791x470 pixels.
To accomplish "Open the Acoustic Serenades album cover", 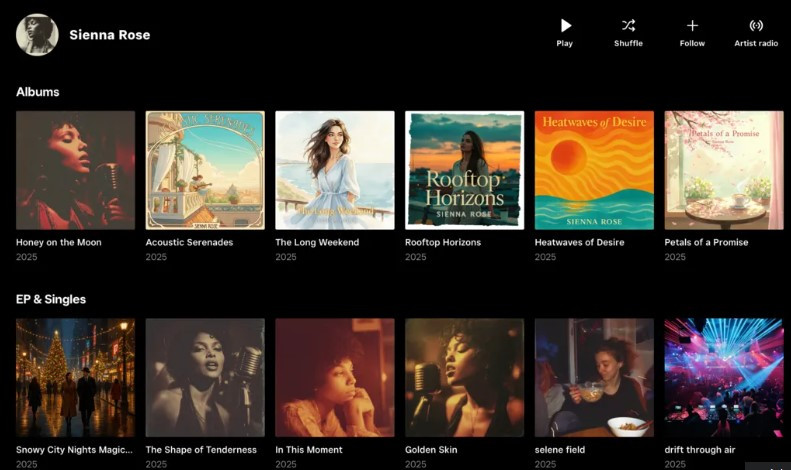I will (x=205, y=170).
